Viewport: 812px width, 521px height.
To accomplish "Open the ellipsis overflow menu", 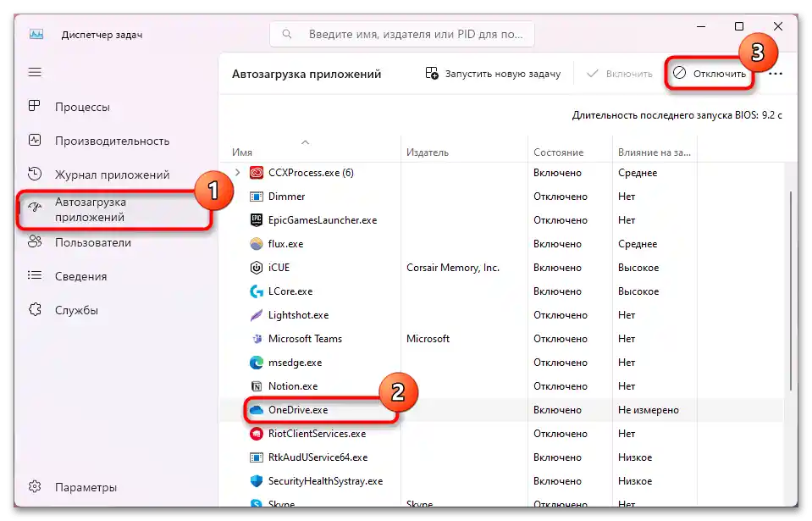I will tap(776, 73).
